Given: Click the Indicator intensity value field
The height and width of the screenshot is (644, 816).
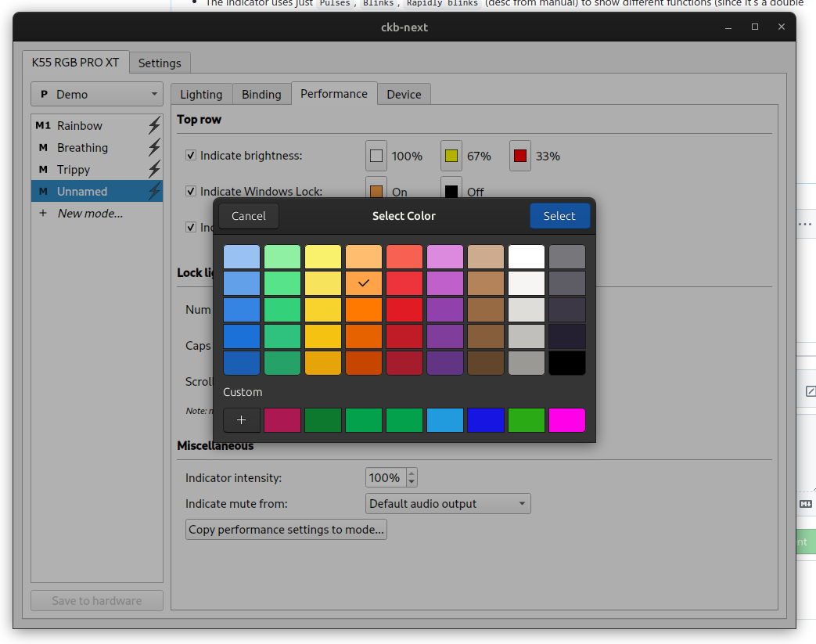Looking at the screenshot, I should click(x=386, y=477).
